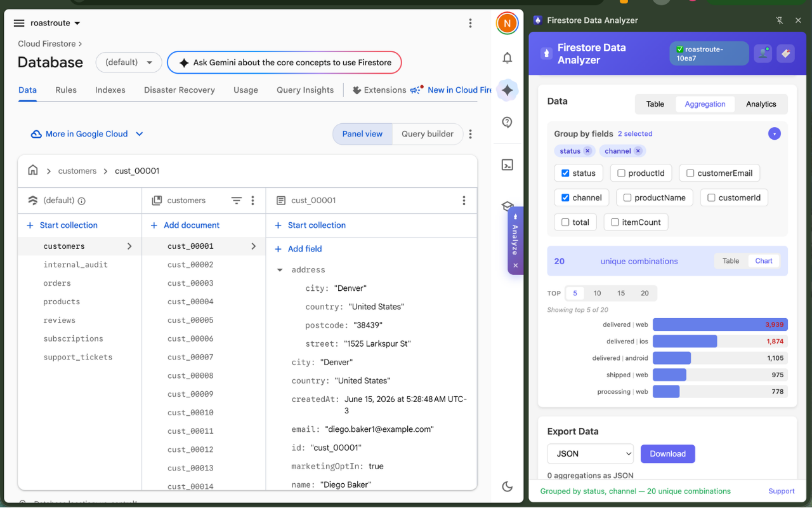Open the Rules tab
Image resolution: width=812 pixels, height=508 pixels.
[66, 90]
